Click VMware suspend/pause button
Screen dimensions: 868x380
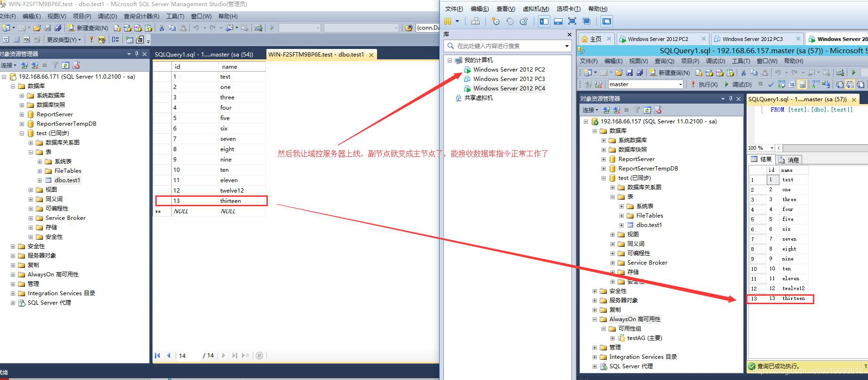[448, 21]
